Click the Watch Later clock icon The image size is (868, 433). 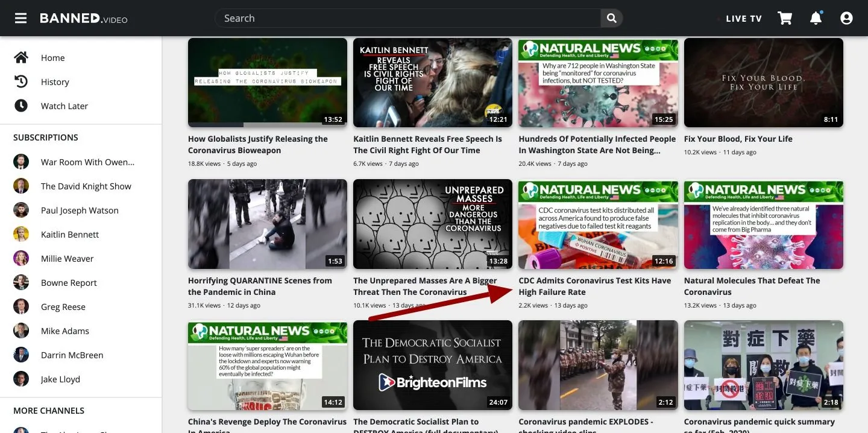coord(21,106)
